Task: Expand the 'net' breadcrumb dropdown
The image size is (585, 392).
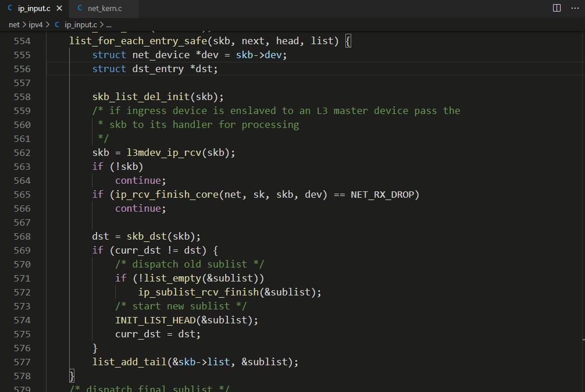Action: pos(13,24)
